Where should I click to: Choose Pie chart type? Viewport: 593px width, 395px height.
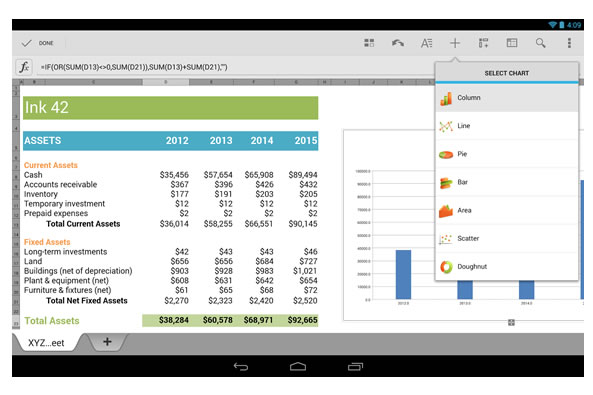[507, 154]
